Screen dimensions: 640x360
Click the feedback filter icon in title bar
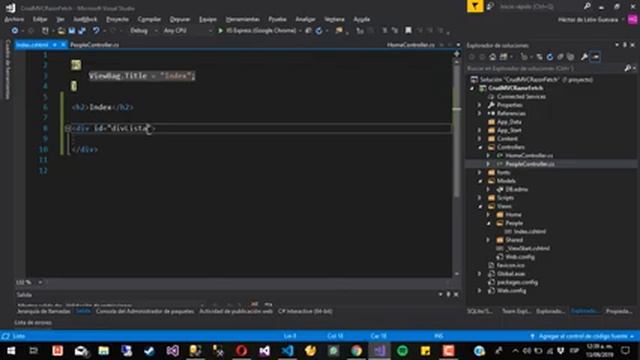tap(475, 6)
